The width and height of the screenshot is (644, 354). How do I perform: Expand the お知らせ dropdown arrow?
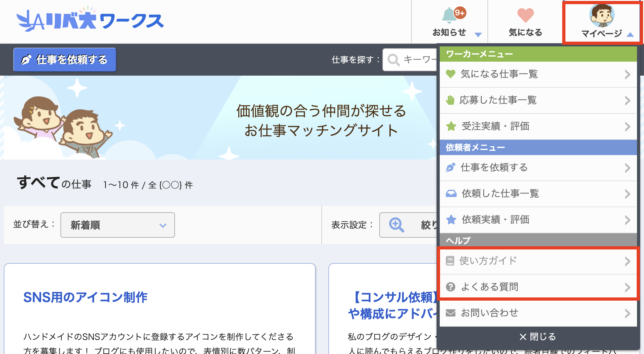coord(478,34)
